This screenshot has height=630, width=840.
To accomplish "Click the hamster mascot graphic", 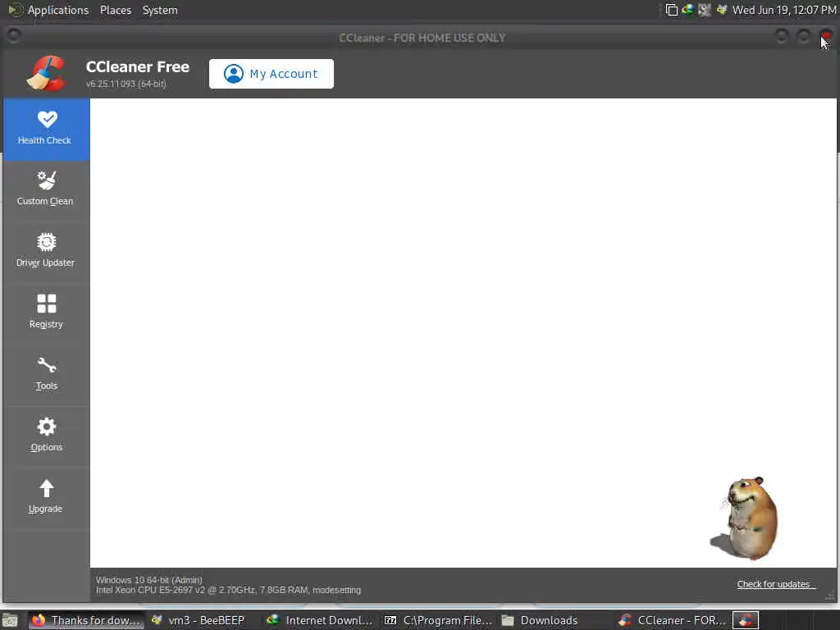I will 745,518.
